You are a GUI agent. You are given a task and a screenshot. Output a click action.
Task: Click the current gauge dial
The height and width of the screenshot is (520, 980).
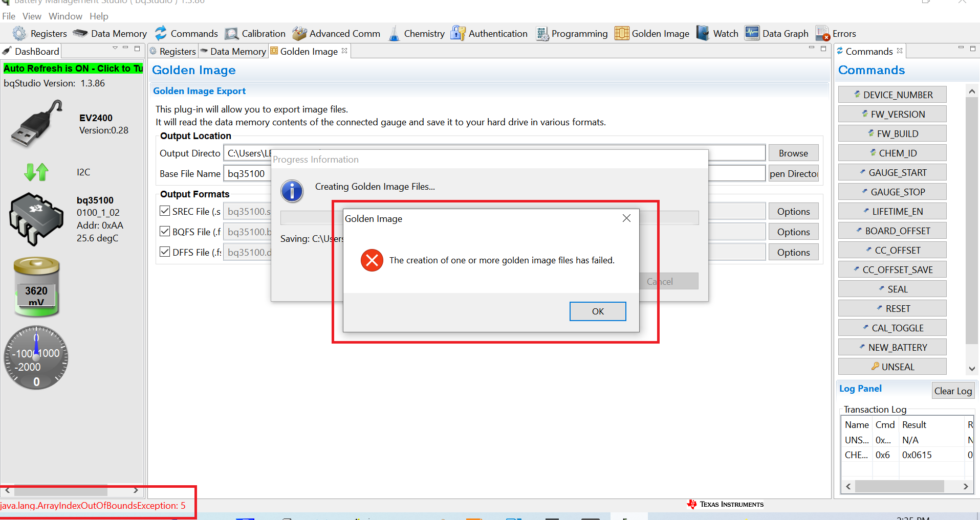(36, 357)
